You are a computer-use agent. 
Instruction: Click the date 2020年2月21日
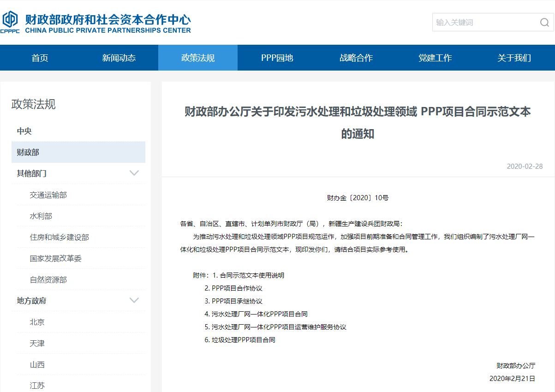512,379
